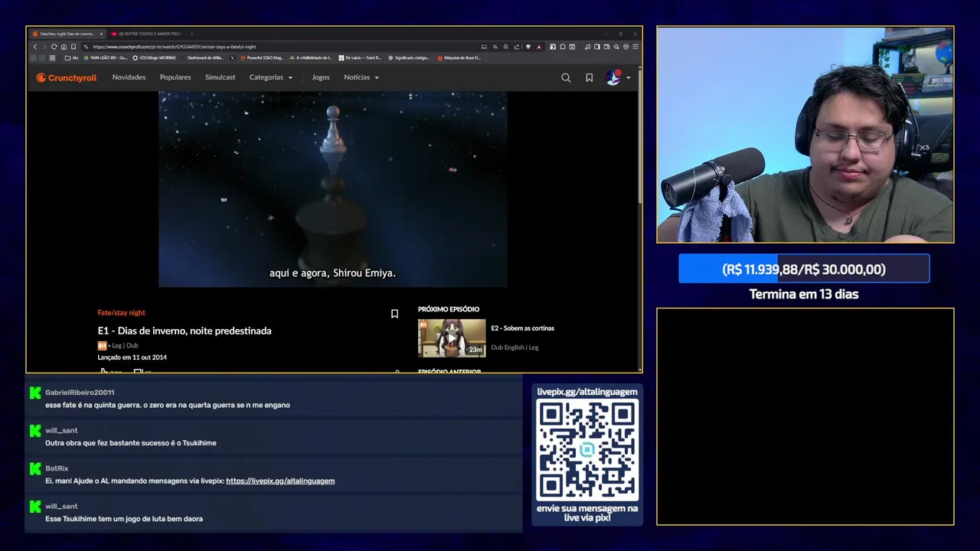
Task: Open a new browser tab
Action: pyautogui.click(x=191, y=34)
